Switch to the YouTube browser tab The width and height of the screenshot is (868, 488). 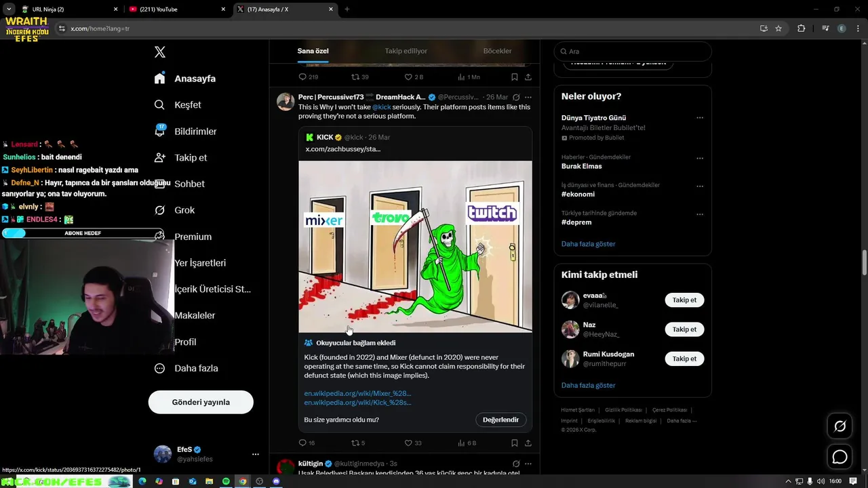coord(176,9)
